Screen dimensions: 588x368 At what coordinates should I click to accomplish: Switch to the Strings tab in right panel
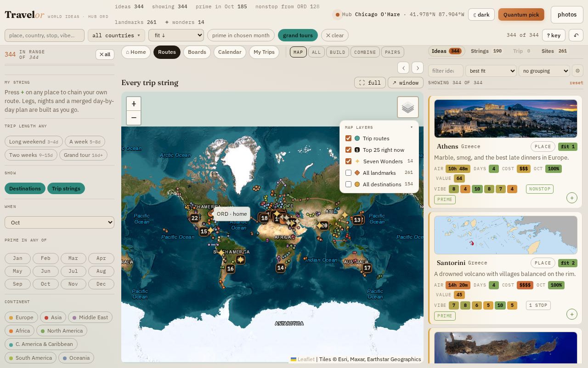click(486, 51)
